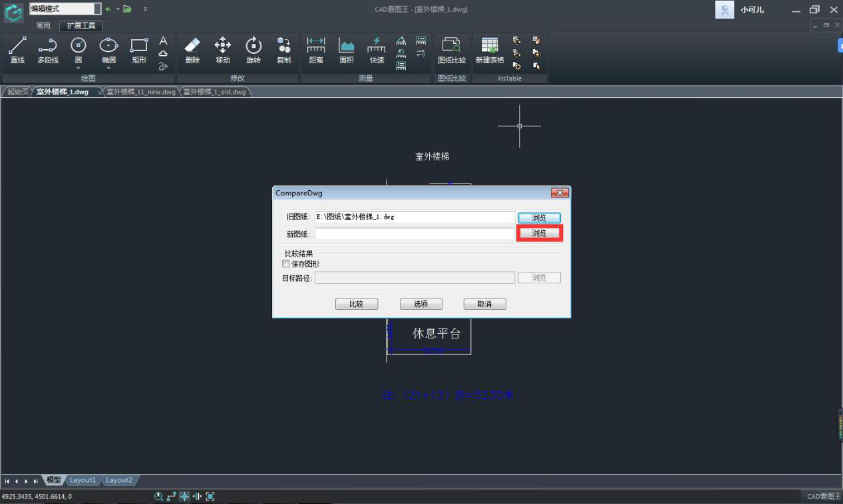Click the 新建表格 new table icon

(x=489, y=51)
